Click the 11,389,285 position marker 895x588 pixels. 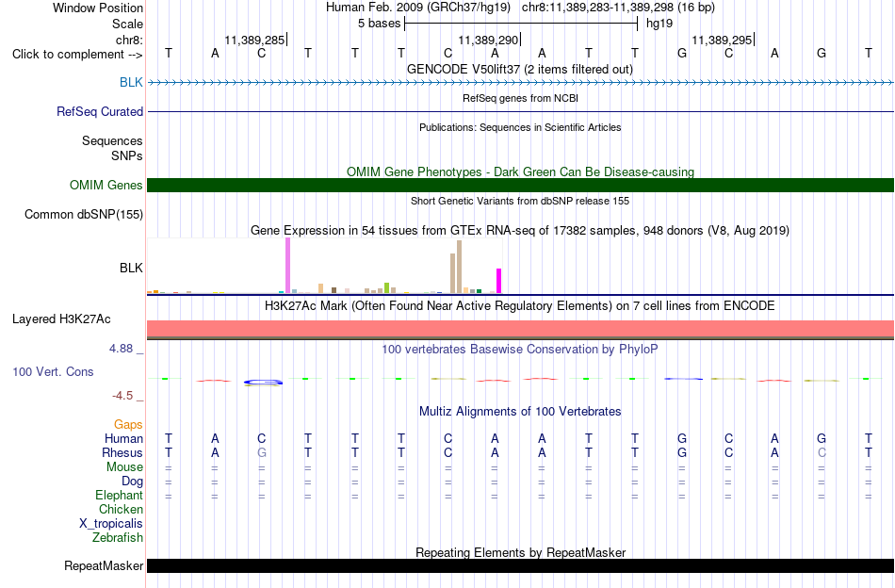(x=255, y=40)
